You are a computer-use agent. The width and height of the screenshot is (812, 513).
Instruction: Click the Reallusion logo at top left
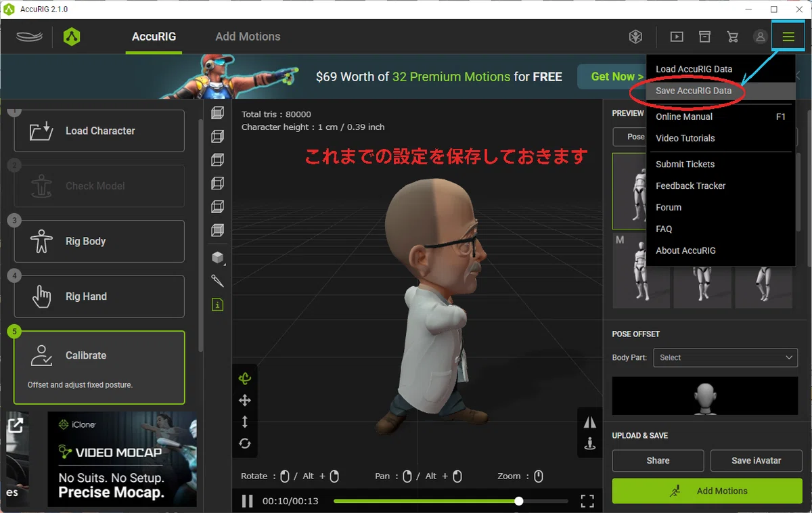pos(30,37)
